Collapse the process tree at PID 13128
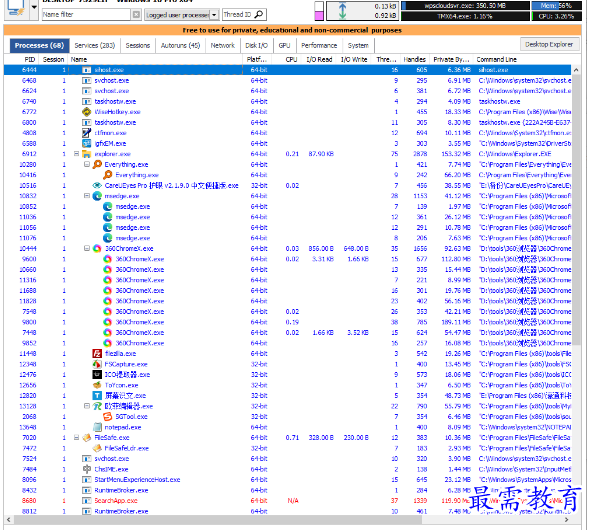Viewport: 590px width, 530px height. pyautogui.click(x=87, y=406)
